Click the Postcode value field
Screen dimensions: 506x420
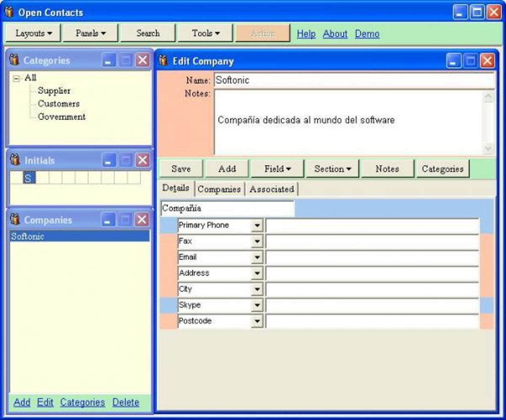pos(373,321)
